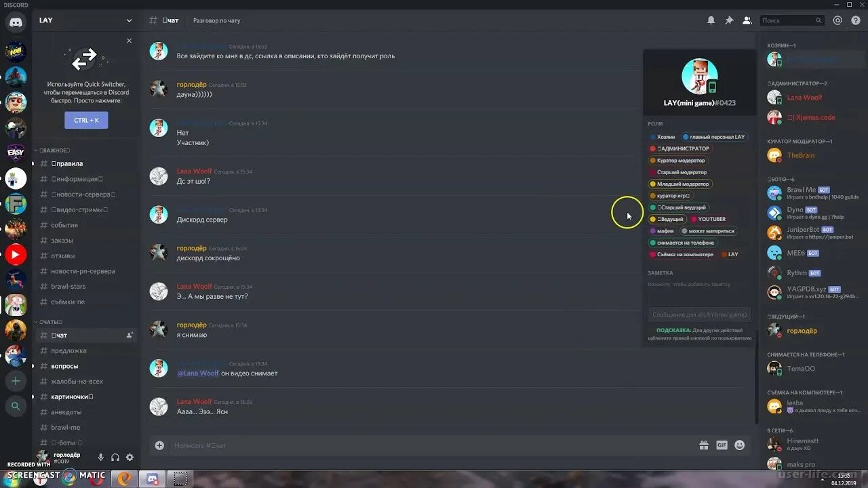Viewport: 868px width, 488px height.
Task: Show pinned messages with the pin icon
Action: (729, 20)
